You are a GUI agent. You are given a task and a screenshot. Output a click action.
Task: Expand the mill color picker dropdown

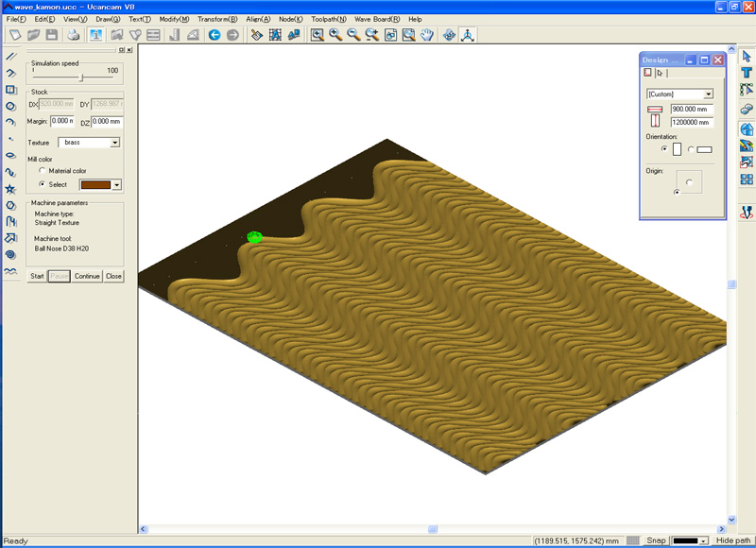117,185
